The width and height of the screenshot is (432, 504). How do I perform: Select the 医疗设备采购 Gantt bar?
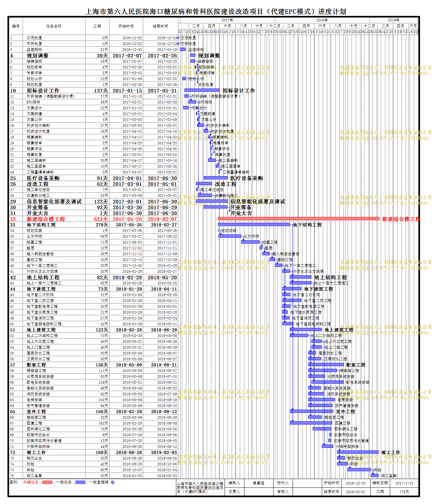(x=216, y=178)
